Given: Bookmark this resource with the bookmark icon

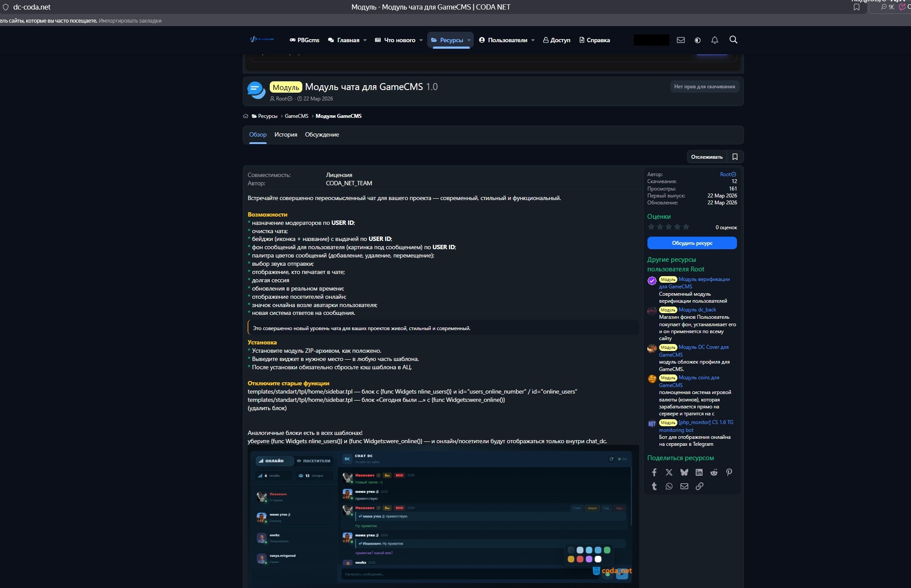Looking at the screenshot, I should pyautogui.click(x=735, y=157).
